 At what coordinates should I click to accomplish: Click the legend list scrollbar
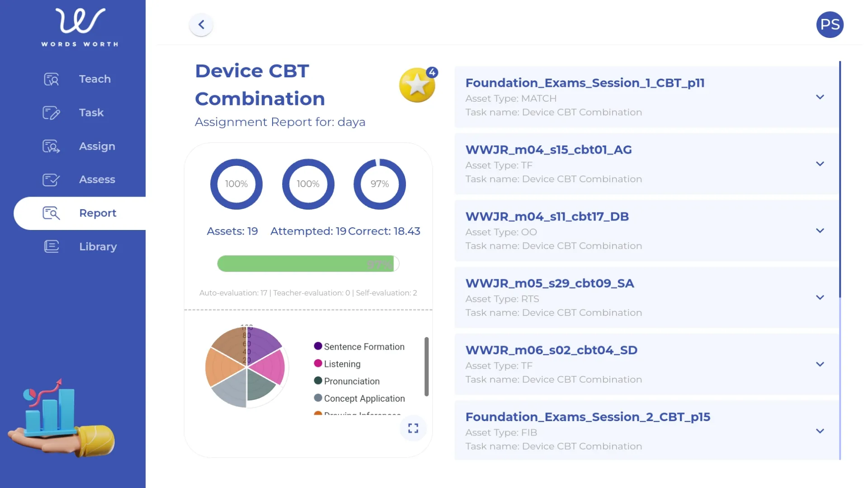point(426,366)
